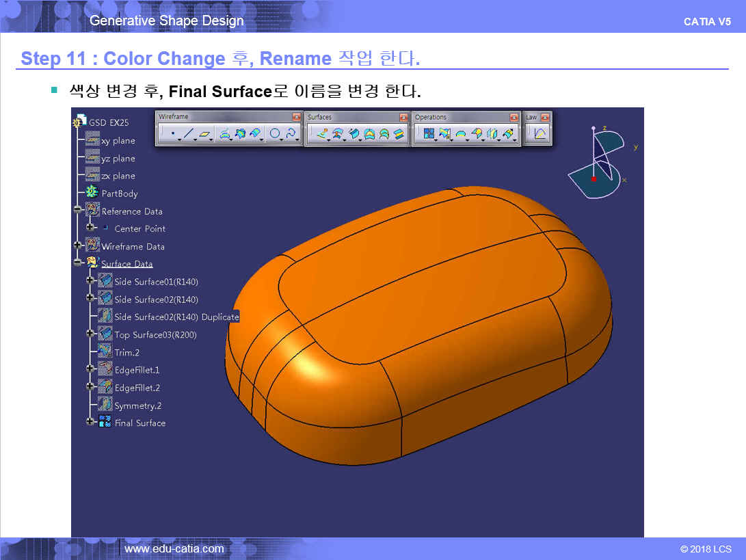Collapse the Surface Data tree node
This screenshot has width=746, height=560.
coord(78,263)
